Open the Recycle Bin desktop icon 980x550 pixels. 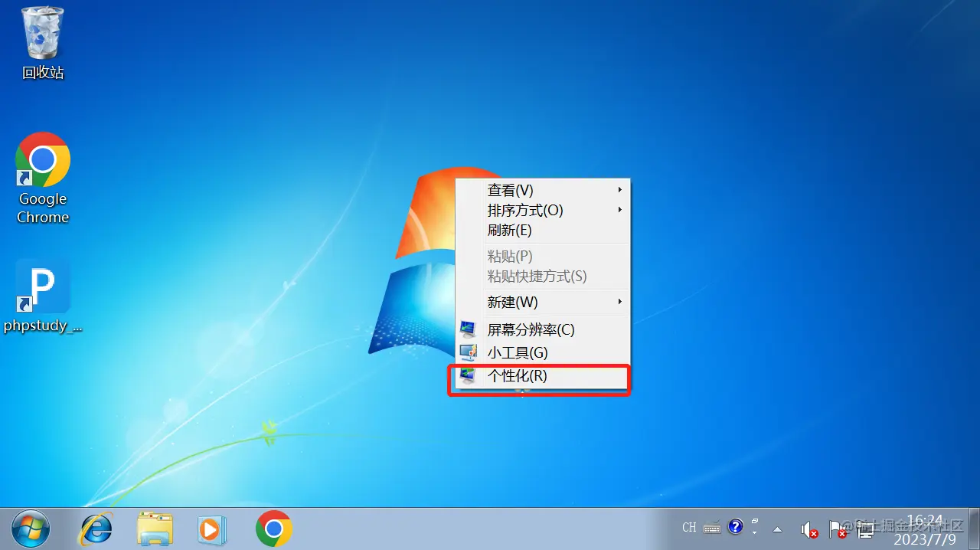(43, 42)
